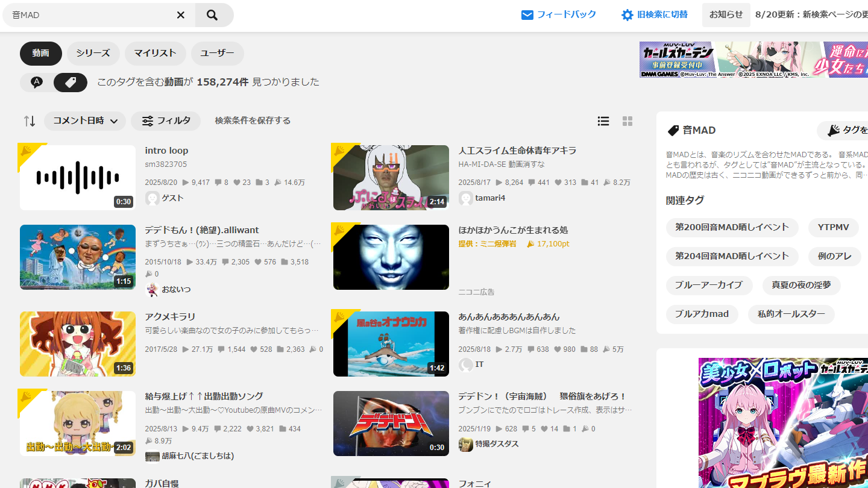
Task: Open デデドン！（宇宙海賊） thumbnail
Action: click(x=391, y=424)
